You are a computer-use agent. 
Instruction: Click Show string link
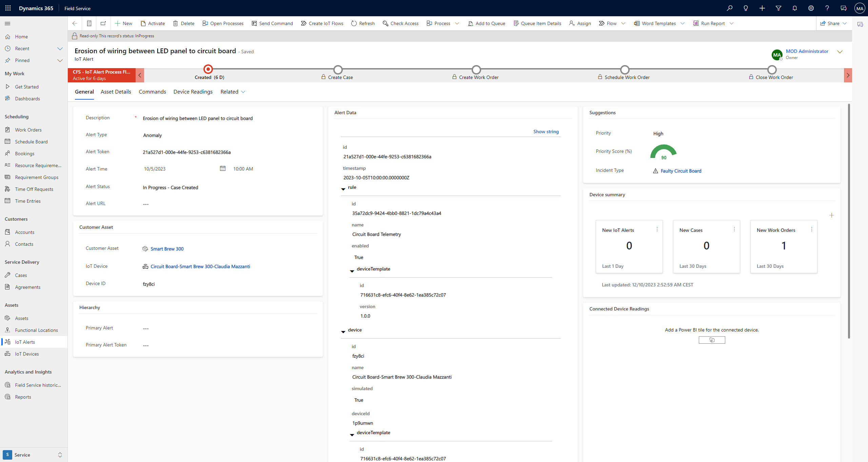[x=546, y=132]
